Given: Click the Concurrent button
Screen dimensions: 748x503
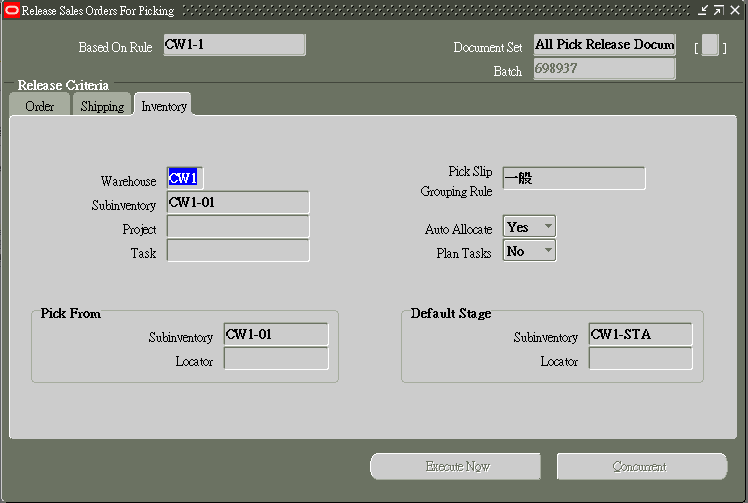Looking at the screenshot, I should pos(642,466).
